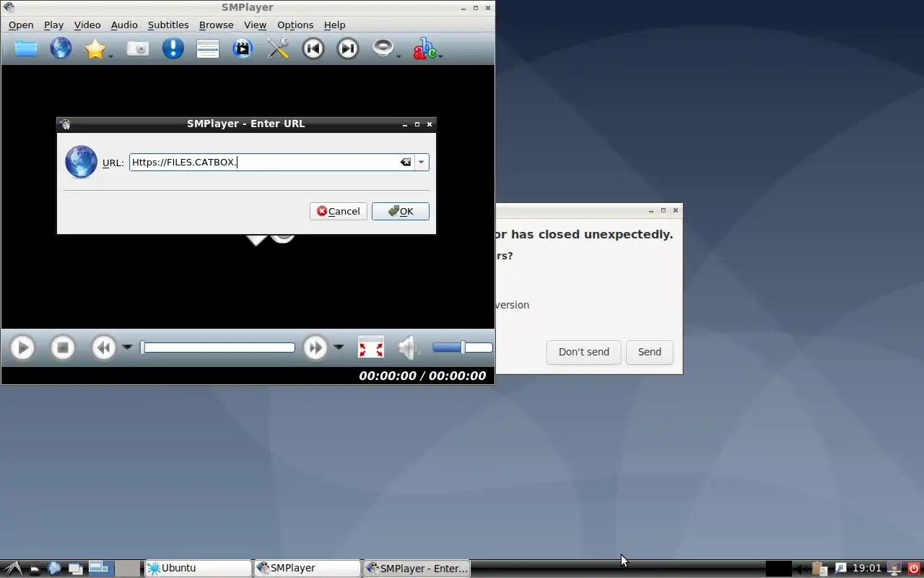Switch to the second desktop in pager
The image size is (924, 578).
[x=128, y=569]
